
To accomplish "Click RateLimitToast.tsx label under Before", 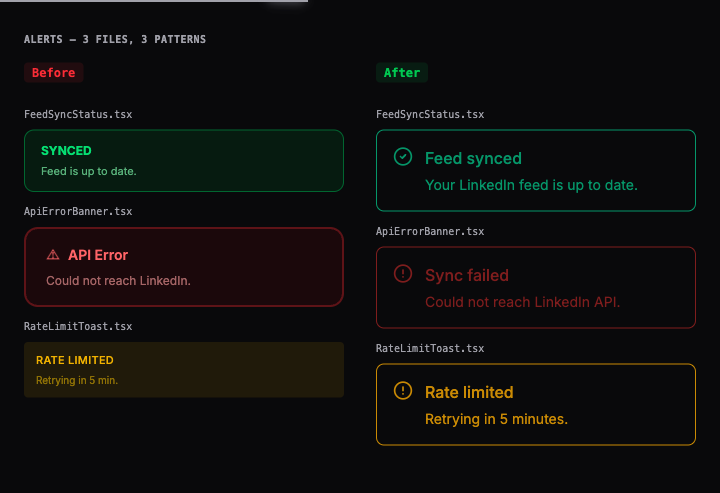I will coord(78,326).
